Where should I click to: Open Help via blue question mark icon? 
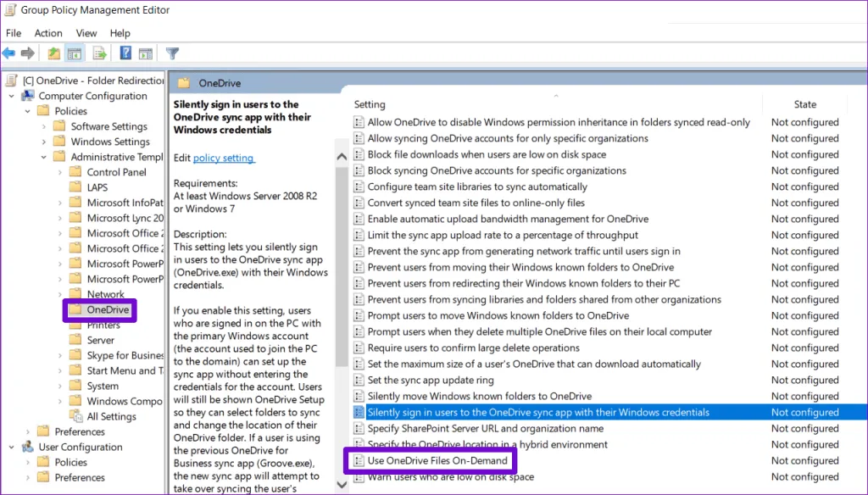coord(125,53)
